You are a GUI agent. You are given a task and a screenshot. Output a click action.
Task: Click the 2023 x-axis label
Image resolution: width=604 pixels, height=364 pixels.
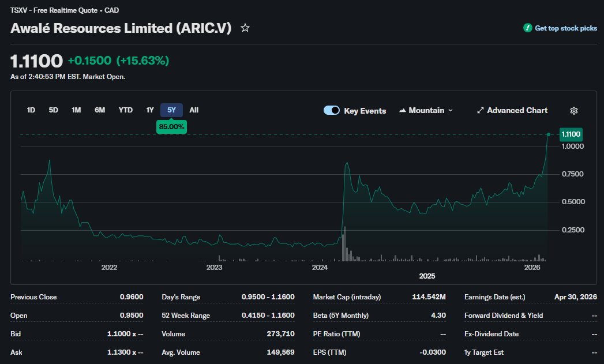[214, 267]
